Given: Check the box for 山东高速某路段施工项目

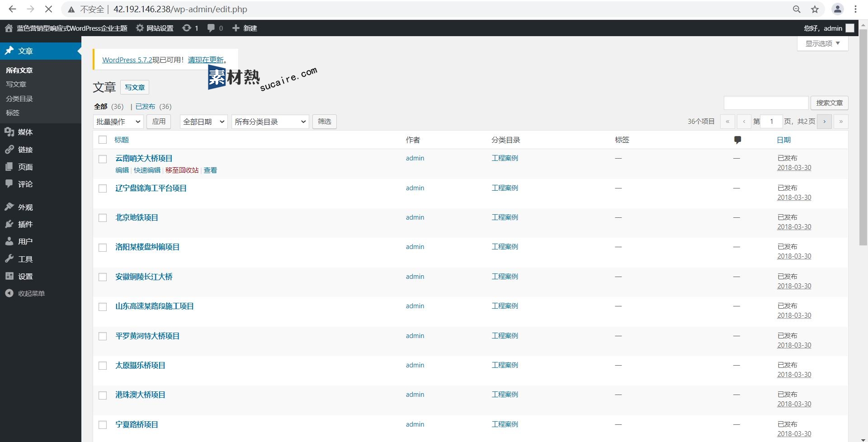Looking at the screenshot, I should coord(103,307).
